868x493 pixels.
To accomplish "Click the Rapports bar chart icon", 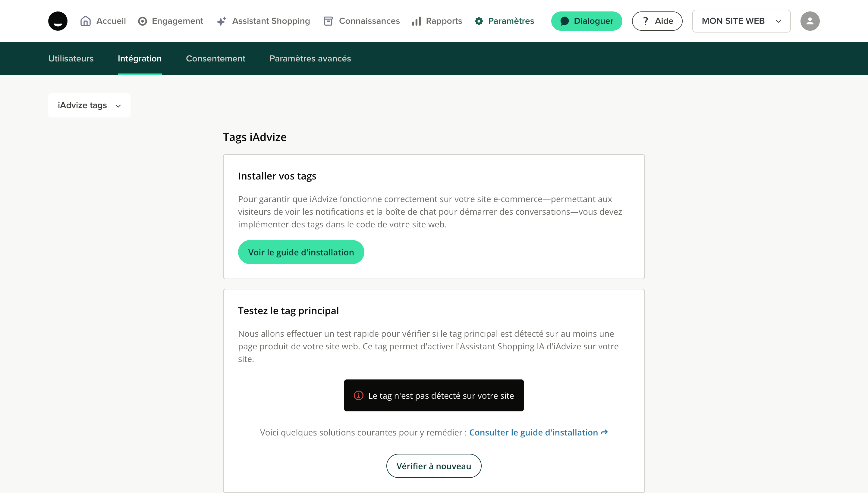I will tap(417, 21).
